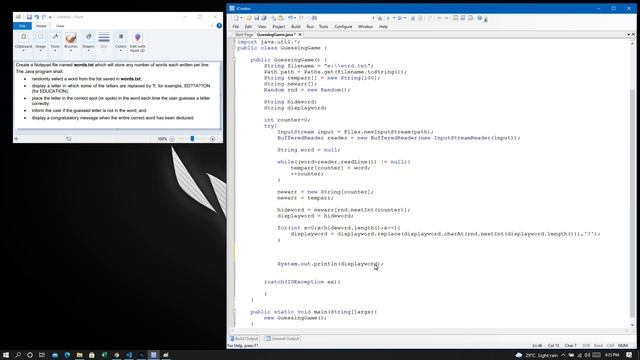This screenshot has height=360, width=640.
Task: Open Undo history dropdown arrow in JCreator
Action: tap(295, 18)
